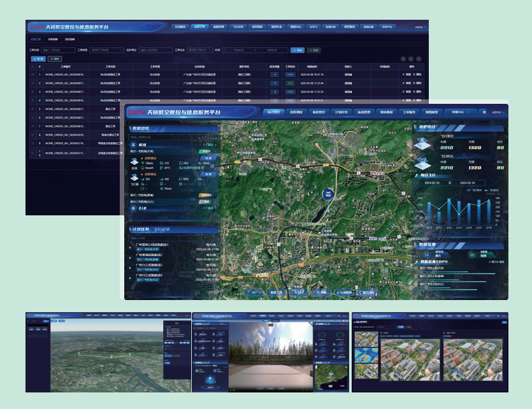Click the blue 查询 search button

tap(297, 50)
